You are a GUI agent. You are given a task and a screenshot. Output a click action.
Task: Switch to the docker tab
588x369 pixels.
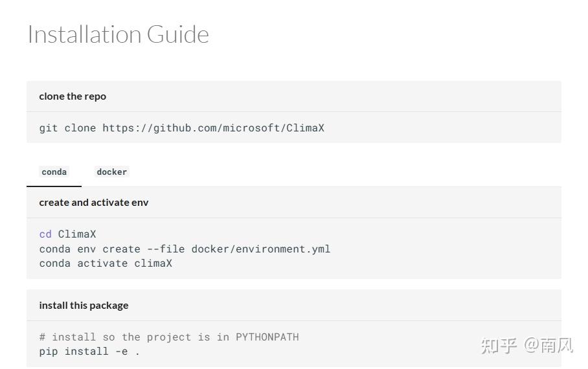[111, 172]
